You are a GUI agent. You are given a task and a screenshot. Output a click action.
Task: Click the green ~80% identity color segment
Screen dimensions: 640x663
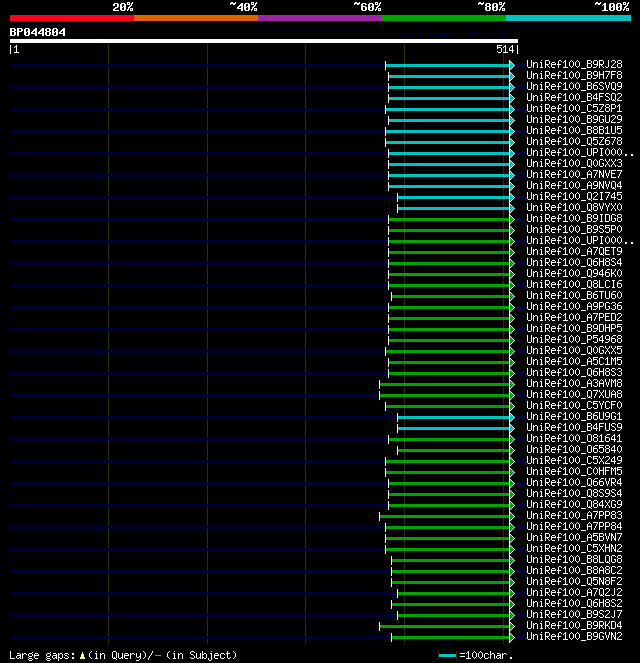coord(444,18)
